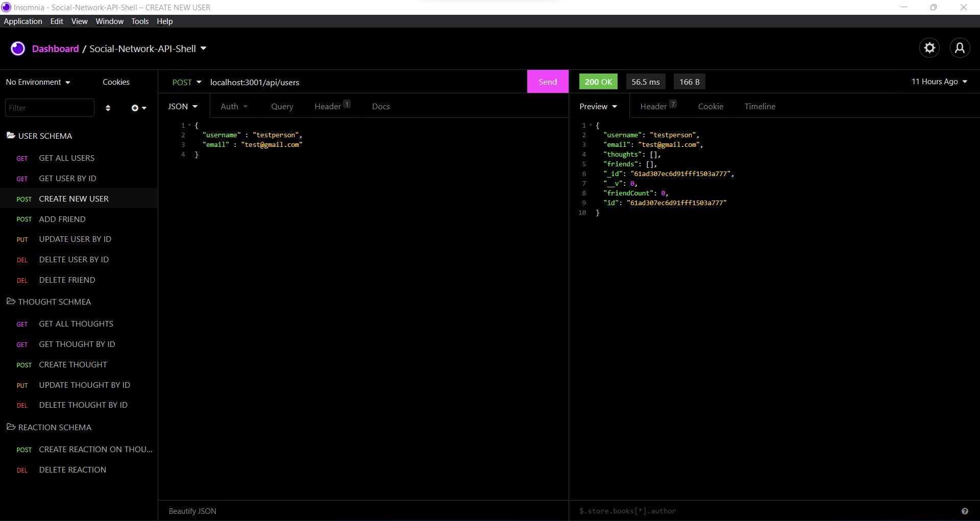Select the GET ALL THOUGHTS request
The width and height of the screenshot is (980, 521).
coord(76,324)
